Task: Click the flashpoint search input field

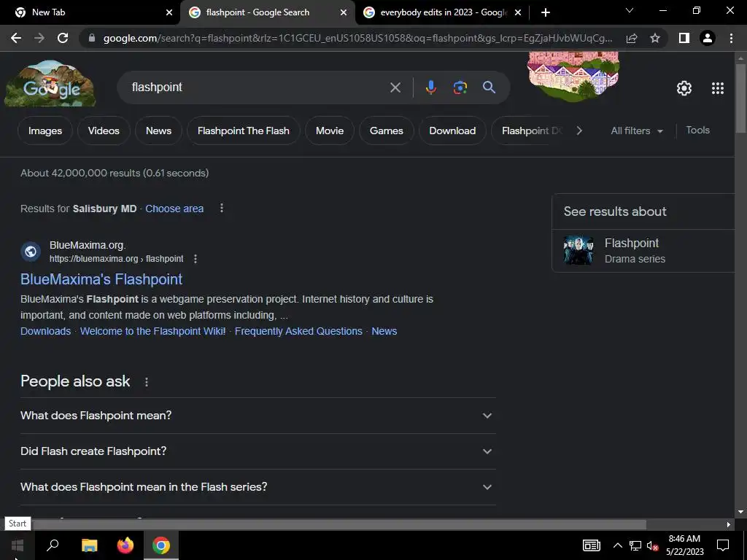Action: pos(258,87)
